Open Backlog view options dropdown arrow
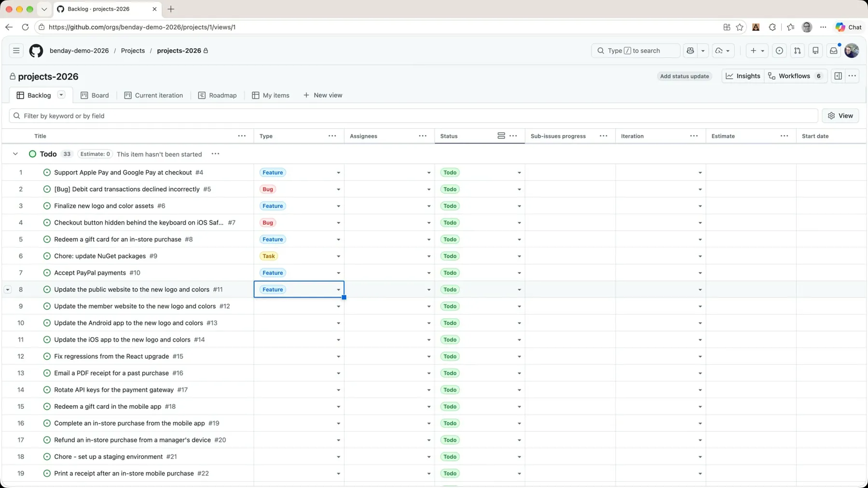This screenshot has height=488, width=868. point(61,95)
